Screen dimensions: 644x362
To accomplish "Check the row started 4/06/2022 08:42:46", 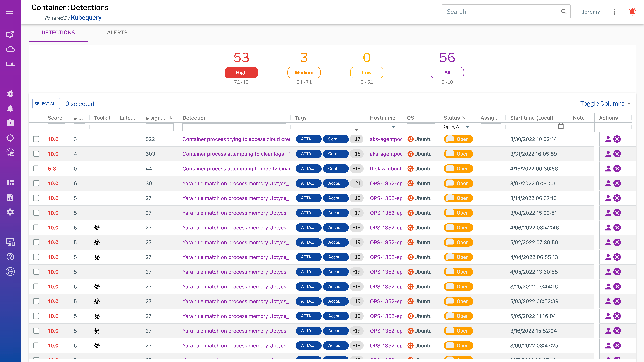I will [x=36, y=228].
